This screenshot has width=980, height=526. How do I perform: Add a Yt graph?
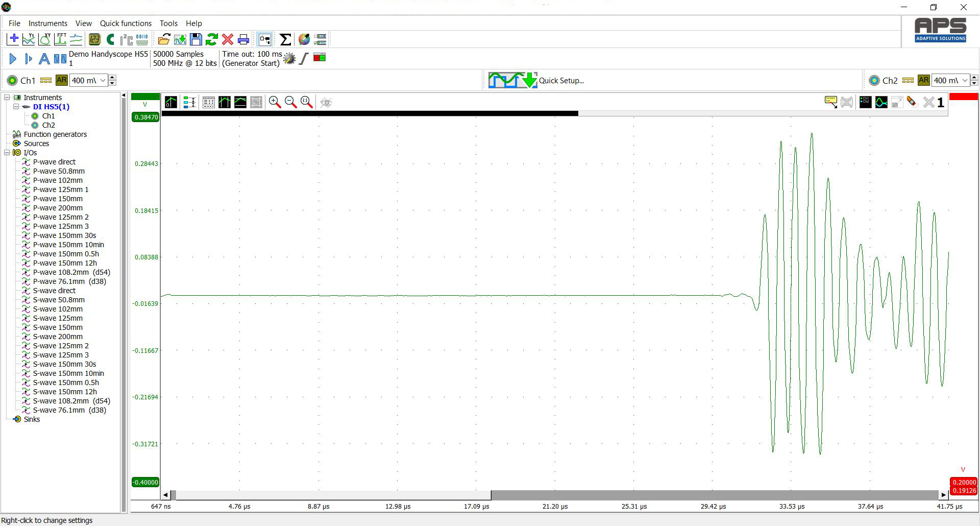pyautogui.click(x=29, y=39)
